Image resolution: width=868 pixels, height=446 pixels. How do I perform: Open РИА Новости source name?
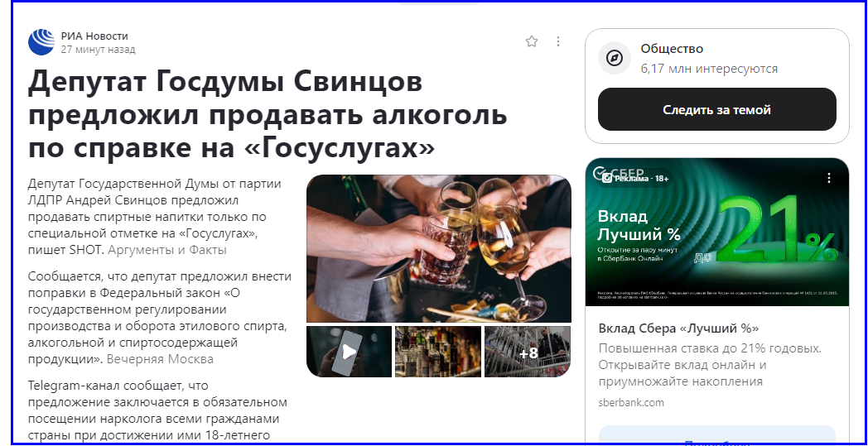94,36
